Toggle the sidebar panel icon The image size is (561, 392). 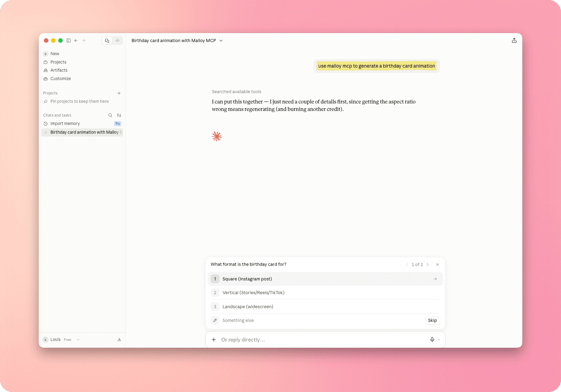coord(69,41)
